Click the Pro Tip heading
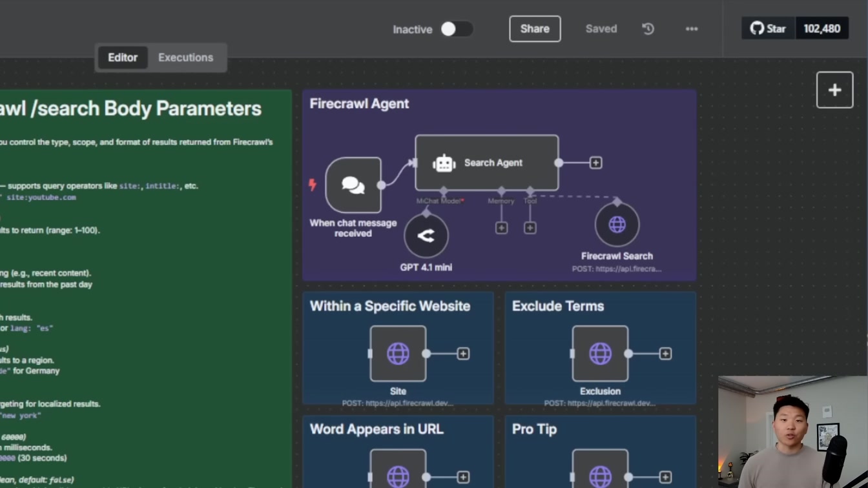The width and height of the screenshot is (868, 488). pos(534,429)
